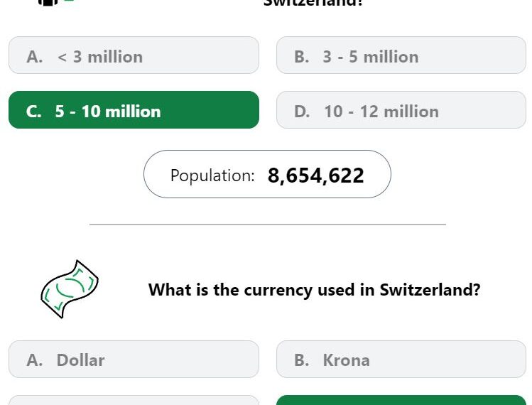Viewport: 532px width, 405px height.
Task: Click the cut-off grey currency option C
Action: pyautogui.click(x=134, y=400)
